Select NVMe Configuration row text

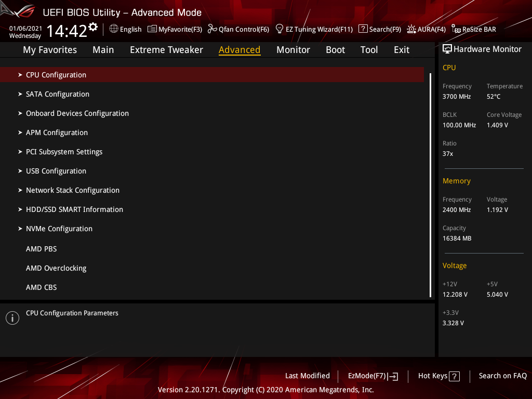coord(59,229)
